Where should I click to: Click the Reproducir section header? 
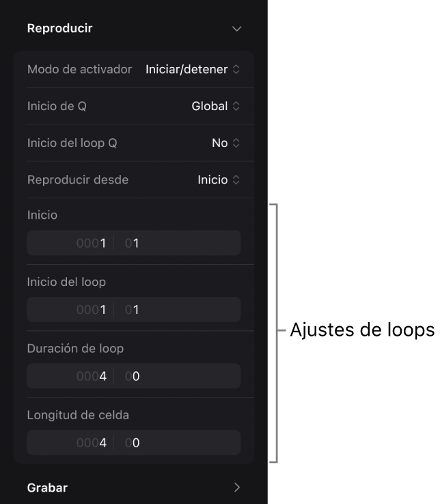(59, 29)
